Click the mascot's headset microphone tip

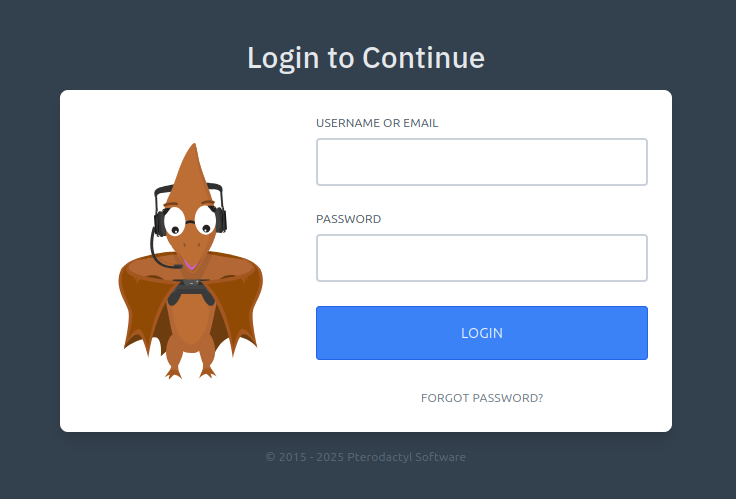pos(178,266)
